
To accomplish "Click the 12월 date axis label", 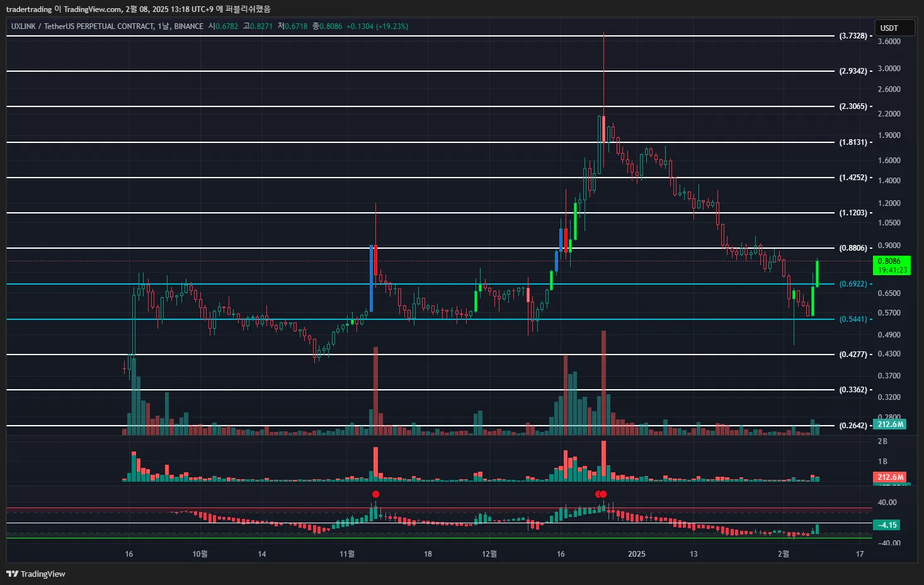I will [489, 554].
